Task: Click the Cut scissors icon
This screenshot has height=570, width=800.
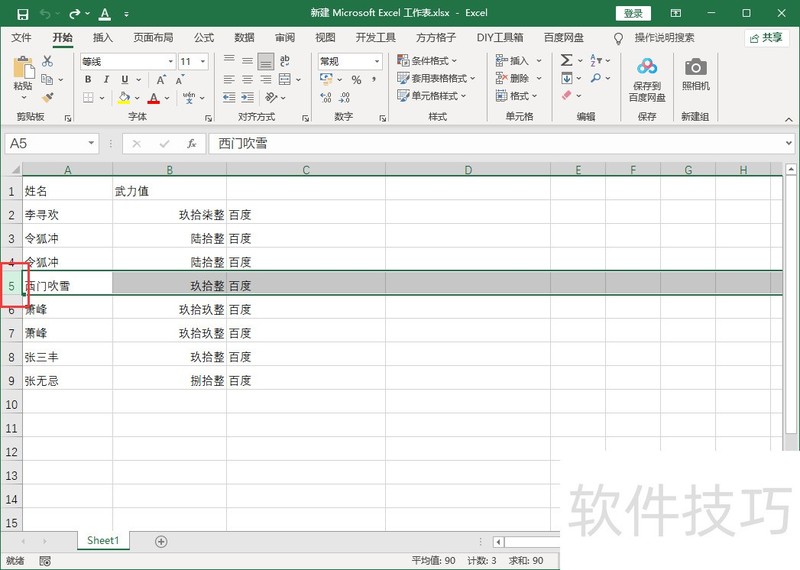Action: pos(47,62)
